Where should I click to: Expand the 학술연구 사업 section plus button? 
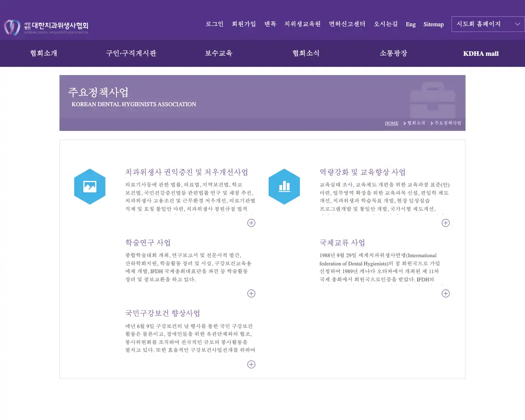pos(251,293)
